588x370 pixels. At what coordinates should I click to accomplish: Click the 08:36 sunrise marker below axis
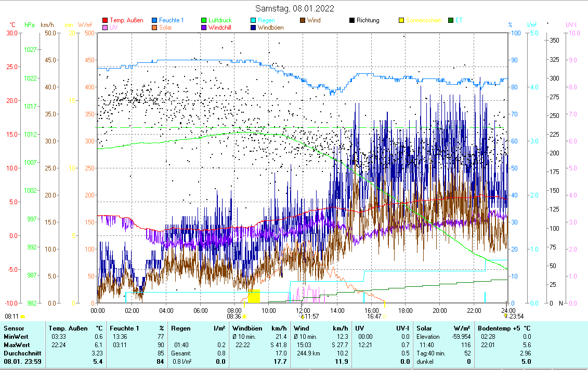coord(234,316)
